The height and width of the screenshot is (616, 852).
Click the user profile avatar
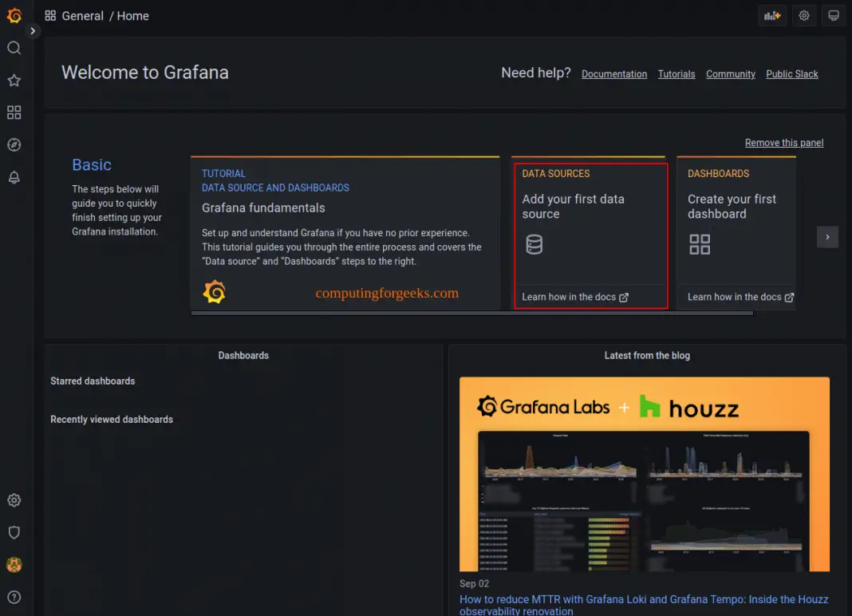click(14, 565)
